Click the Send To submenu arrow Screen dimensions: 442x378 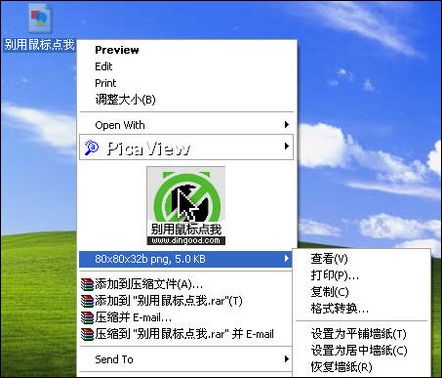[286, 359]
